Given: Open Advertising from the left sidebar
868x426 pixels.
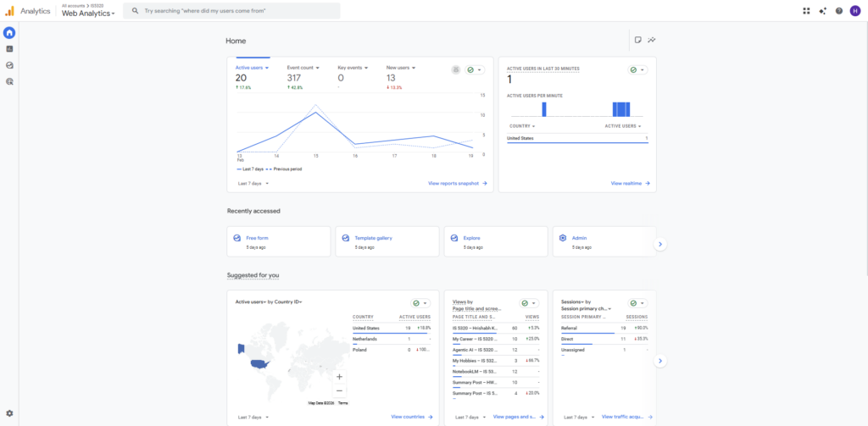Looking at the screenshot, I should (9, 81).
